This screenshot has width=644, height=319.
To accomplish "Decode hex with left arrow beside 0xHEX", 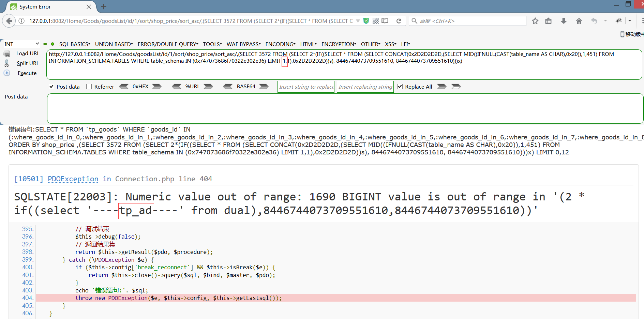I will click(x=124, y=87).
